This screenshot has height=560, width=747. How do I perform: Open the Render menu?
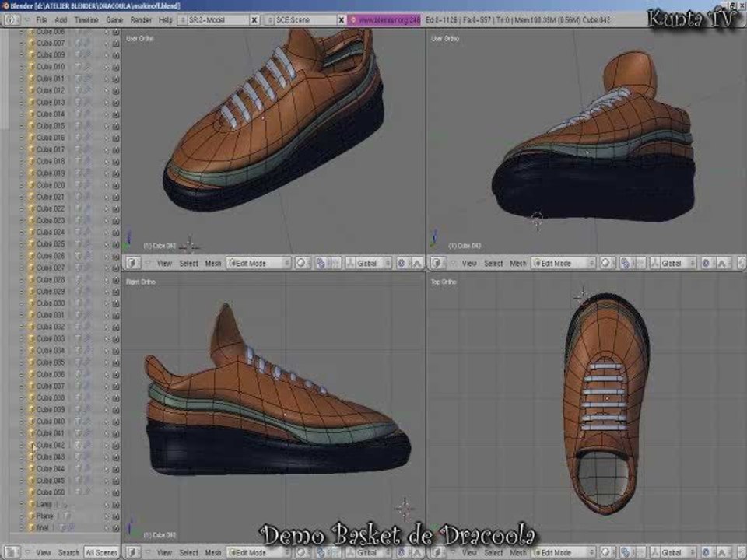coord(141,20)
